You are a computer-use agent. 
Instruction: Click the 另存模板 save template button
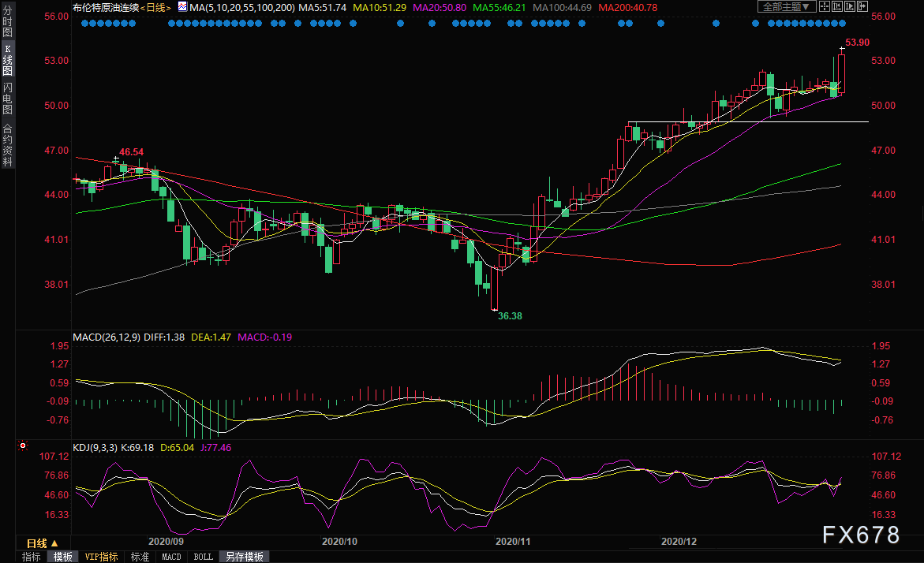[x=245, y=557]
